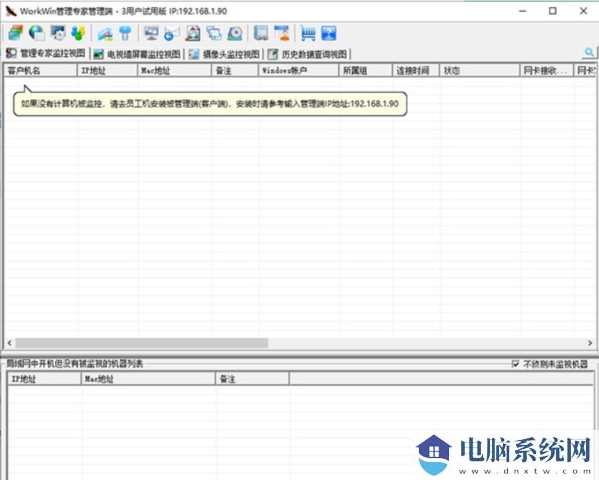Click lower list 备注 column header
Screen dimensions: 599x480
253,379
